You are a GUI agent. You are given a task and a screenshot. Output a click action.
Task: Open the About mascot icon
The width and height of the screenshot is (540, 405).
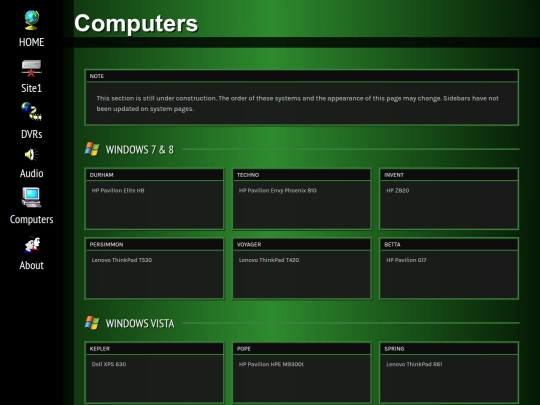pyautogui.click(x=32, y=245)
